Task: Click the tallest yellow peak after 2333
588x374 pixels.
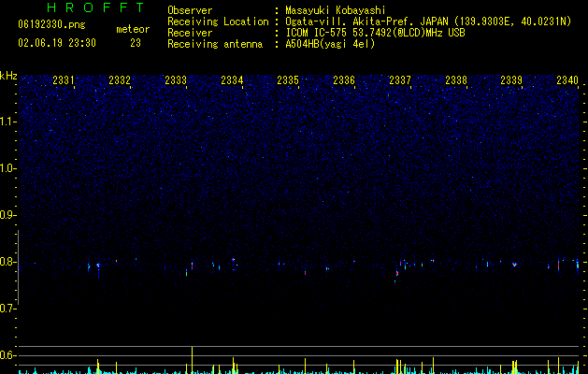Action: [x=192, y=360]
